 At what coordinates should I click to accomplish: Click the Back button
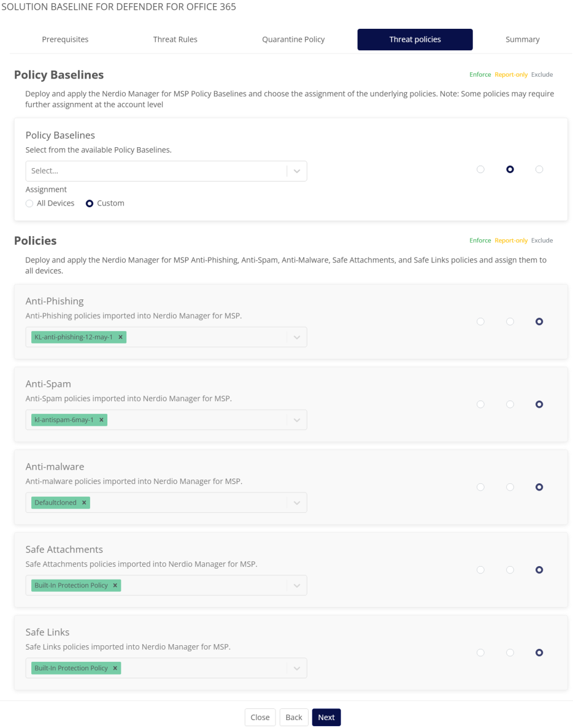point(294,717)
